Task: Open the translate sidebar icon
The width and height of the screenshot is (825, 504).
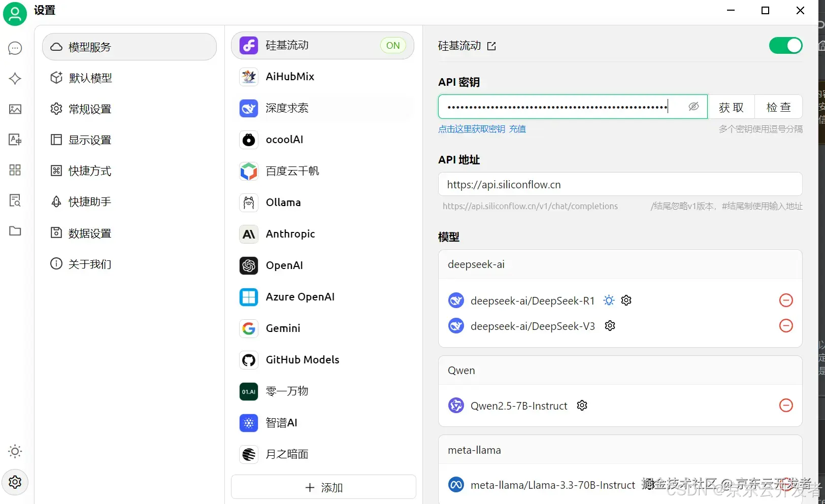Action: (x=15, y=140)
